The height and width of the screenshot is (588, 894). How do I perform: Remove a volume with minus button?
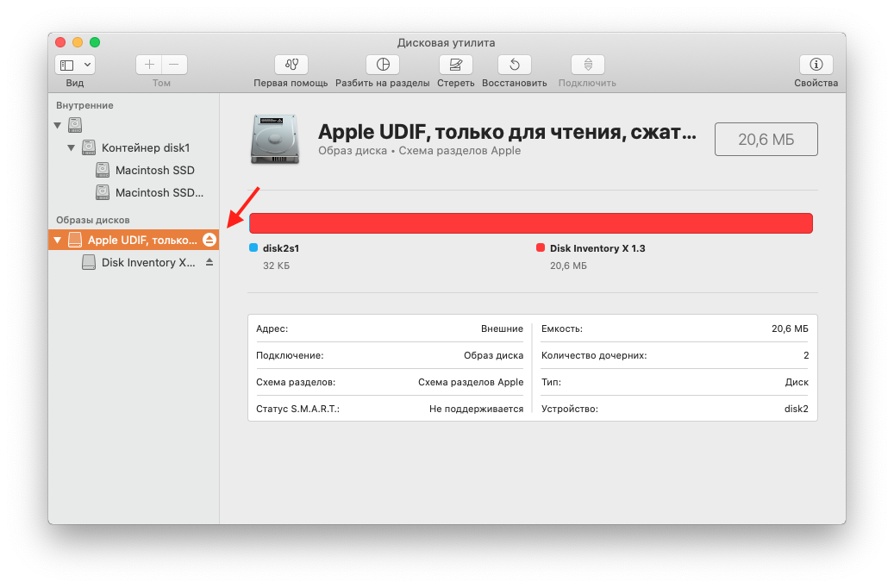[174, 65]
